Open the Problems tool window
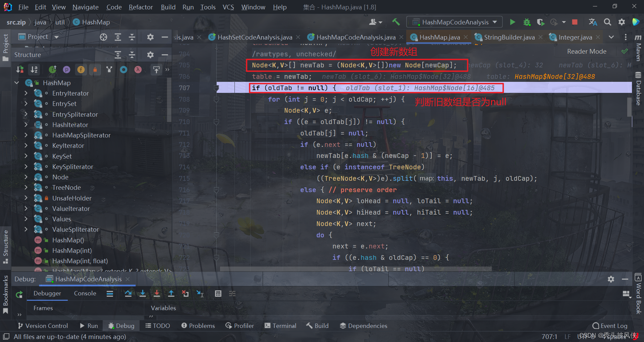This screenshot has height=342, width=644. click(x=198, y=326)
